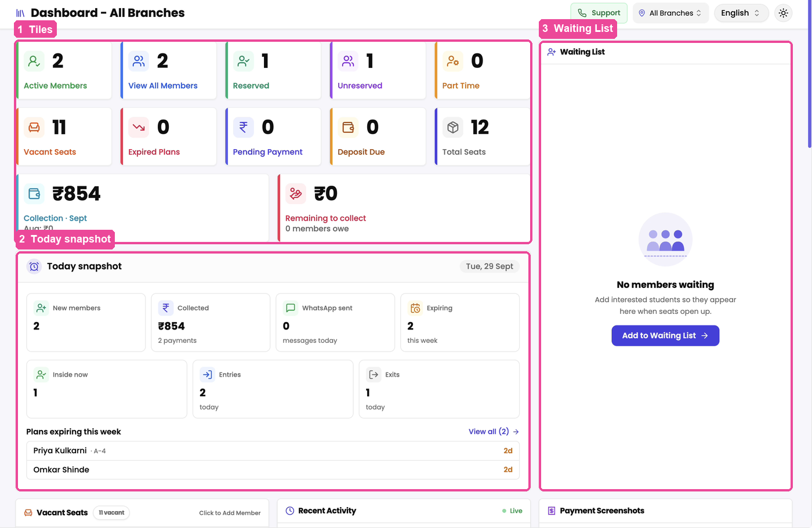The image size is (812, 528).
Task: Click the 11 vacant badge
Action: pos(111,512)
